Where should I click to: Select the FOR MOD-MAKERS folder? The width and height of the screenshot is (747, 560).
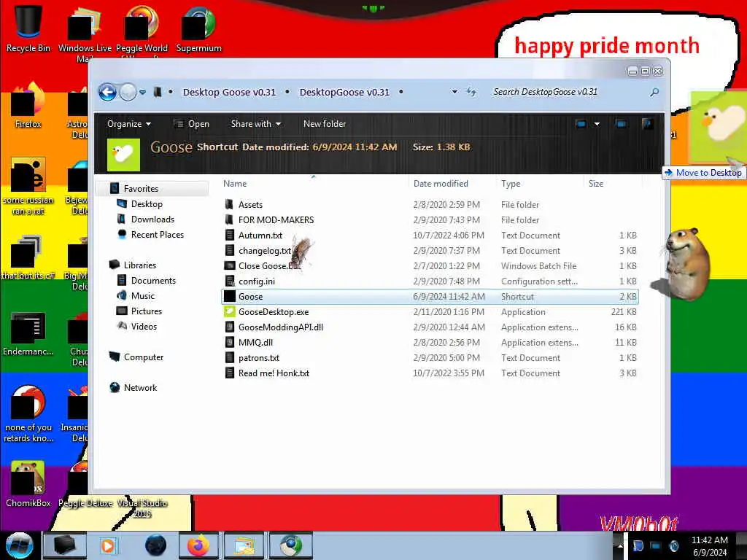[x=276, y=219]
